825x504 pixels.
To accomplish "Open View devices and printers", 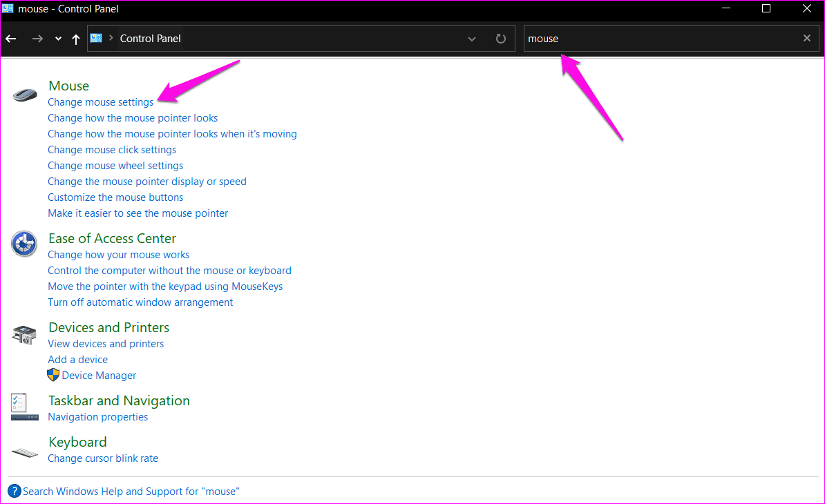I will [x=106, y=344].
